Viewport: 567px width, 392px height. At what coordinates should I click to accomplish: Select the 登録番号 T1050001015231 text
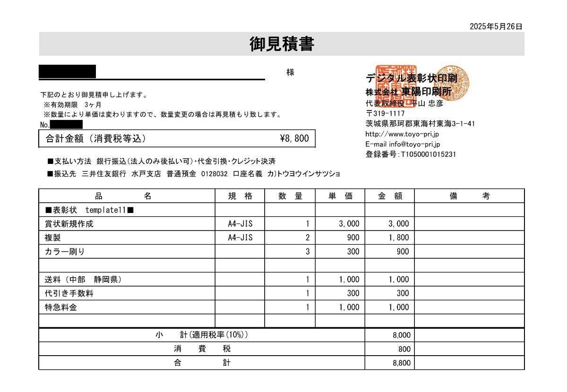(x=411, y=154)
